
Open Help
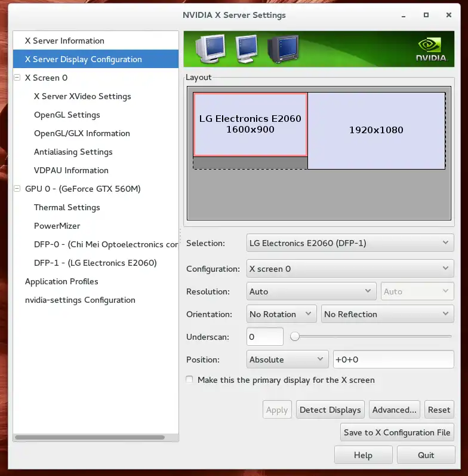(364, 454)
